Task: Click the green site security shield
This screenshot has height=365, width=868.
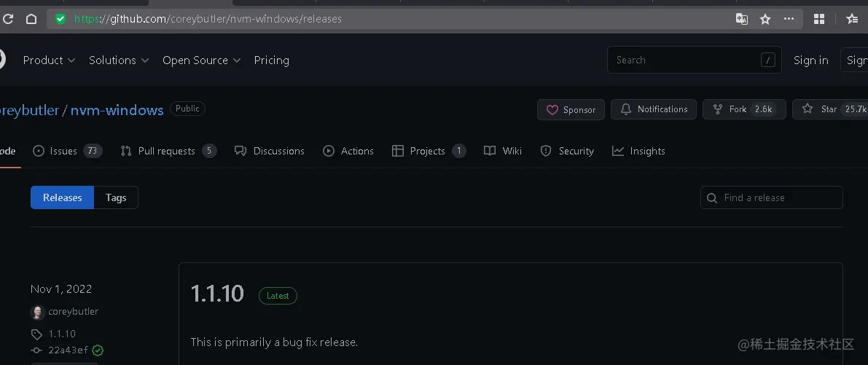Action: [60, 19]
